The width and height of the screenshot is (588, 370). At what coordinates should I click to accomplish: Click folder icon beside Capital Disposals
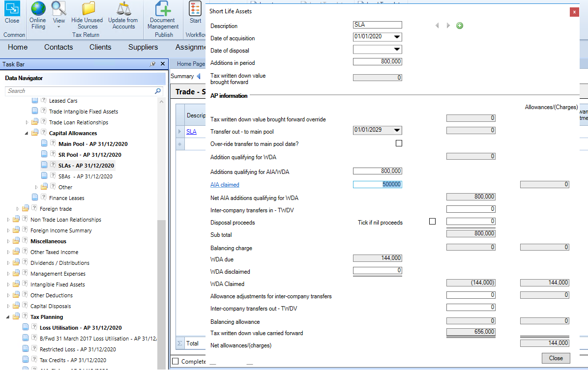pos(16,306)
